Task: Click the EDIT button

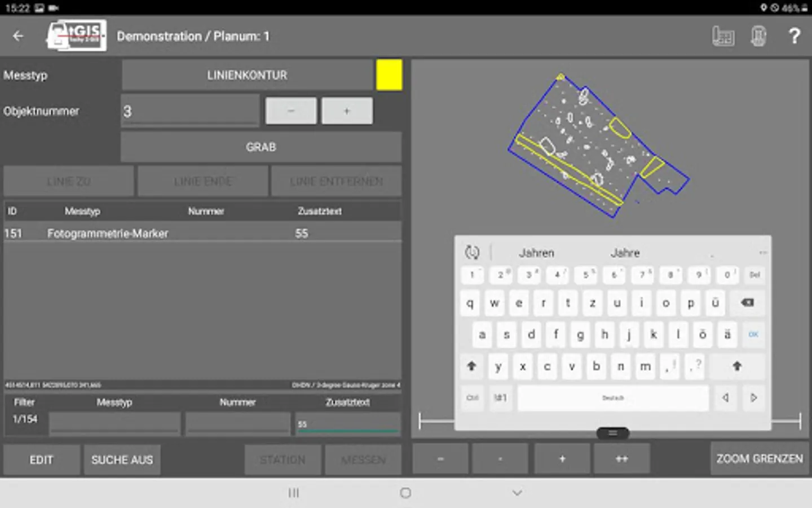Action: click(42, 459)
